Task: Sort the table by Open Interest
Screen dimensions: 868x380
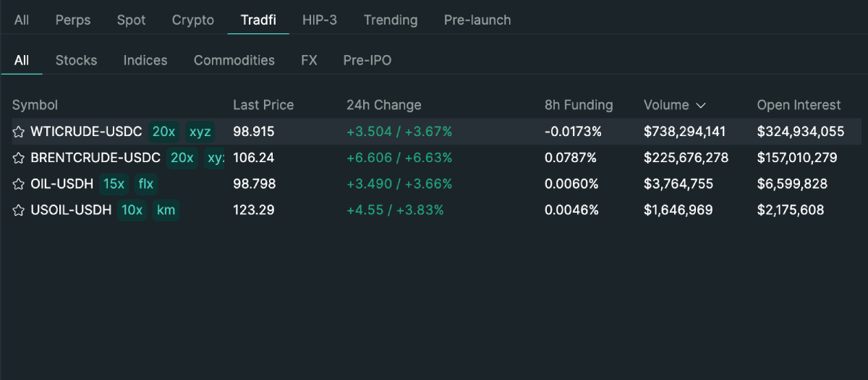Action: [799, 105]
